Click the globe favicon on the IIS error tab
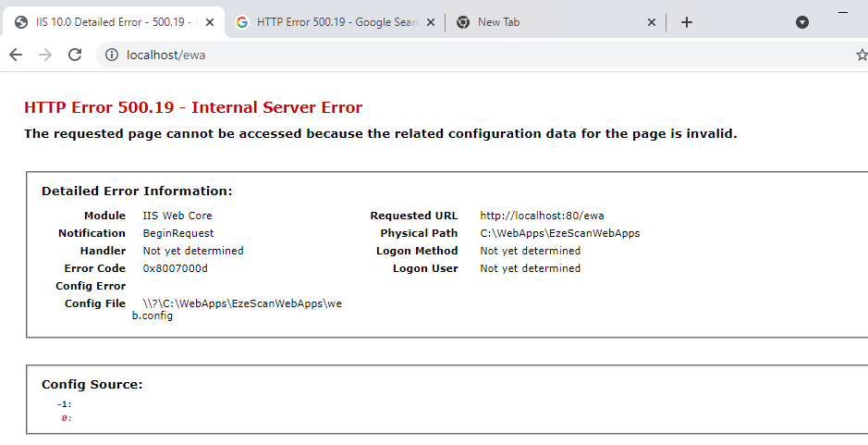Screen dimensions: 868x445 pos(20,22)
